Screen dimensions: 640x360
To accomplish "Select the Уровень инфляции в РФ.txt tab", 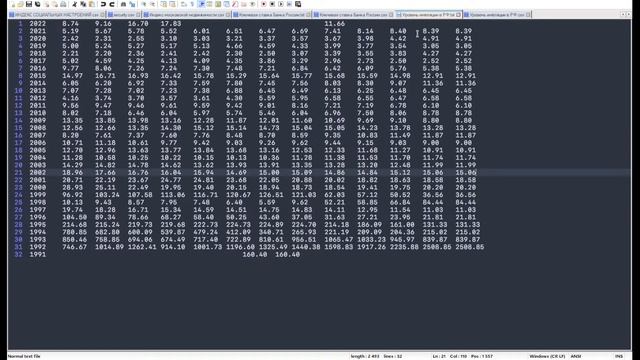I will (429, 15).
